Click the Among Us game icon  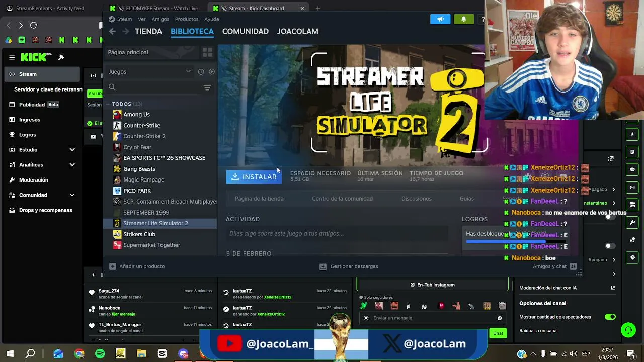click(x=117, y=115)
